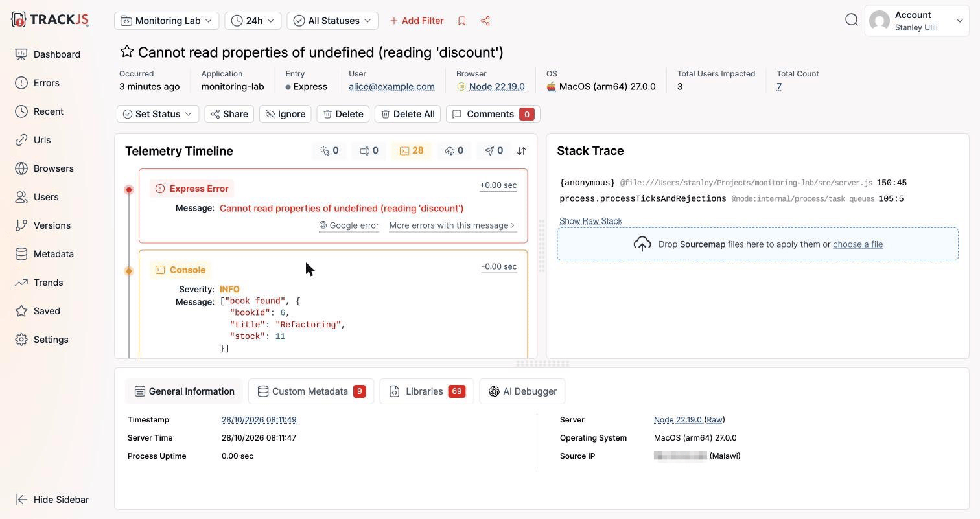Image resolution: width=980 pixels, height=519 pixels.
Task: Open the Comments button
Action: 493,114
